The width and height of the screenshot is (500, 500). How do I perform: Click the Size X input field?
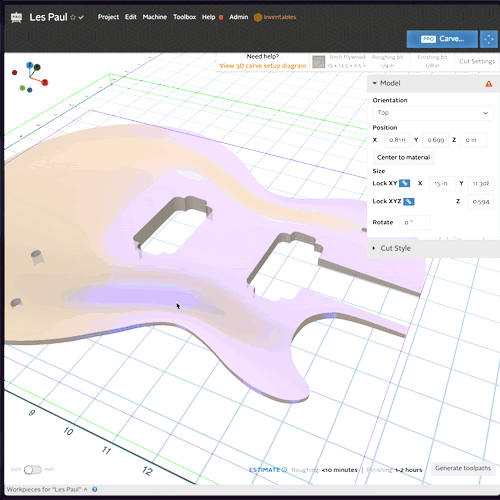coord(442,184)
